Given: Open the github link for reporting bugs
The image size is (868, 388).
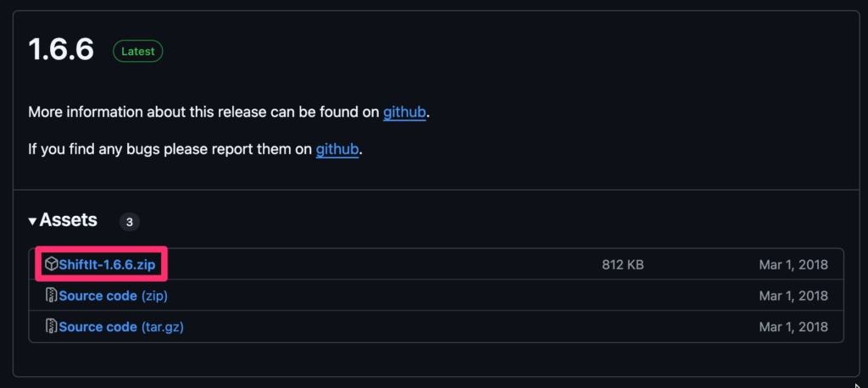Looking at the screenshot, I should click(x=338, y=149).
